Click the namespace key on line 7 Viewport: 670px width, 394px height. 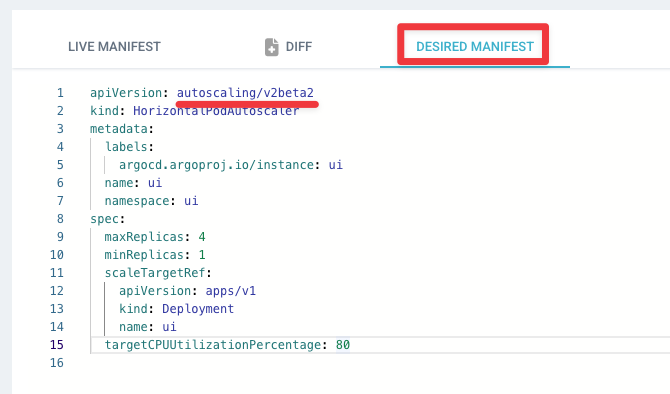coord(137,201)
